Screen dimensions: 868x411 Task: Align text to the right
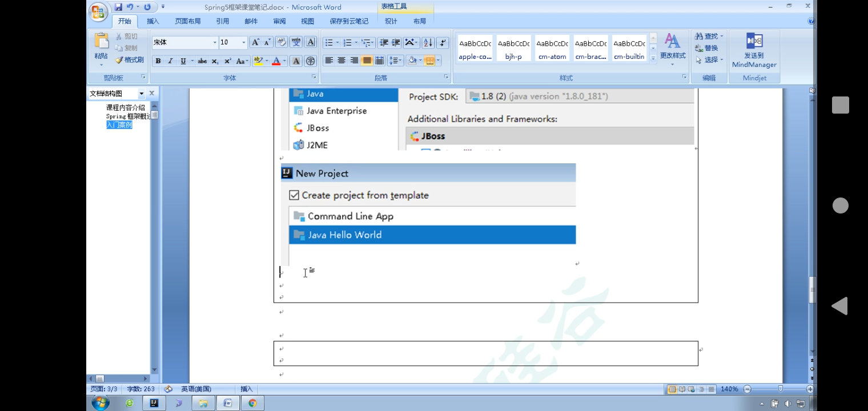tap(354, 61)
